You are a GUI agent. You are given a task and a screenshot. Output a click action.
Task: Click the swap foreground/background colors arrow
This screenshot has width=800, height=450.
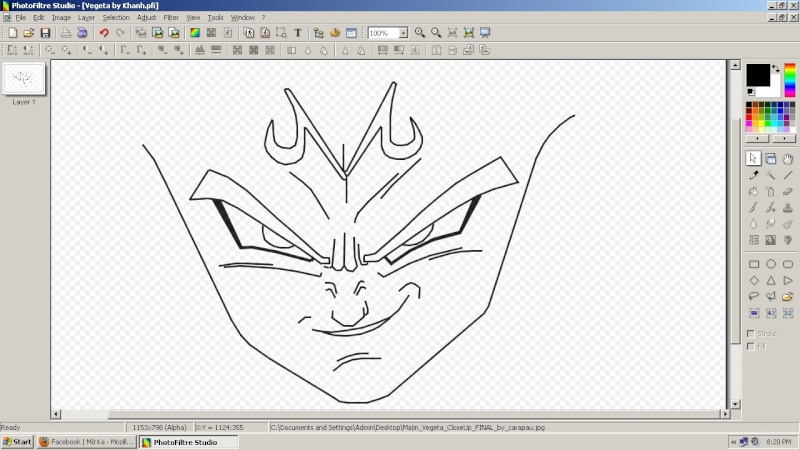tap(776, 68)
